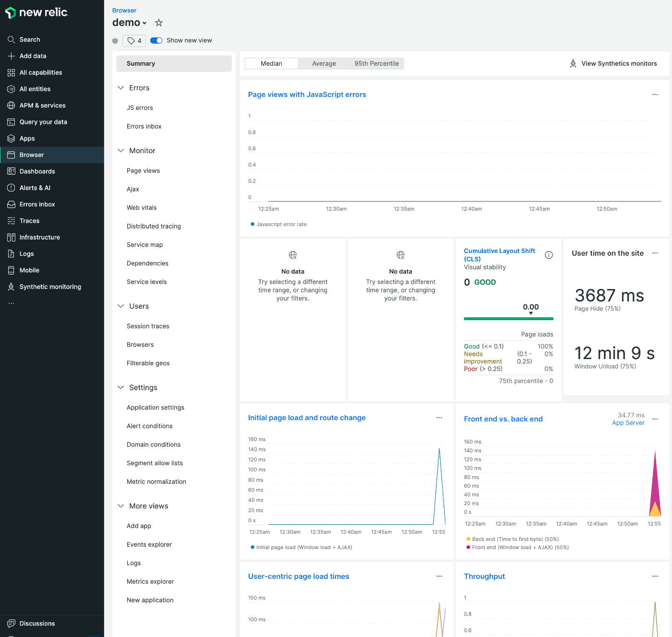Open Application settings page
This screenshot has height=637, width=672.
(156, 408)
